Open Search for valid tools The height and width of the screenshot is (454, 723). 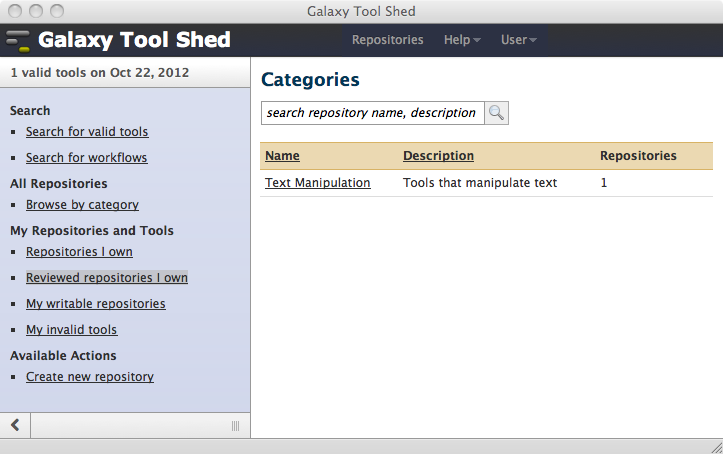[x=87, y=132]
